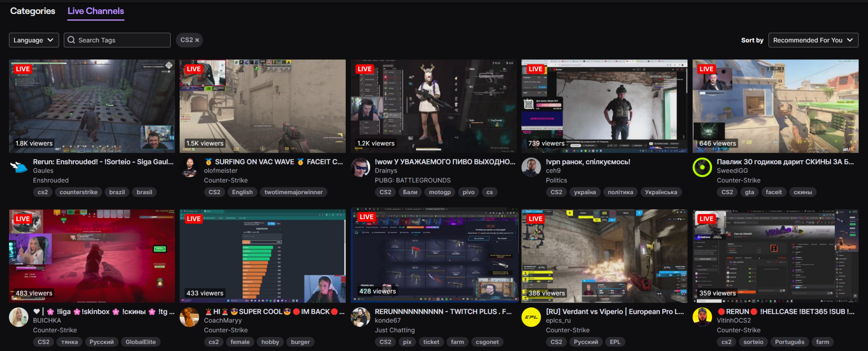This screenshot has width=868, height=351.
Task: Open Drainys channel avatar
Action: (360, 167)
